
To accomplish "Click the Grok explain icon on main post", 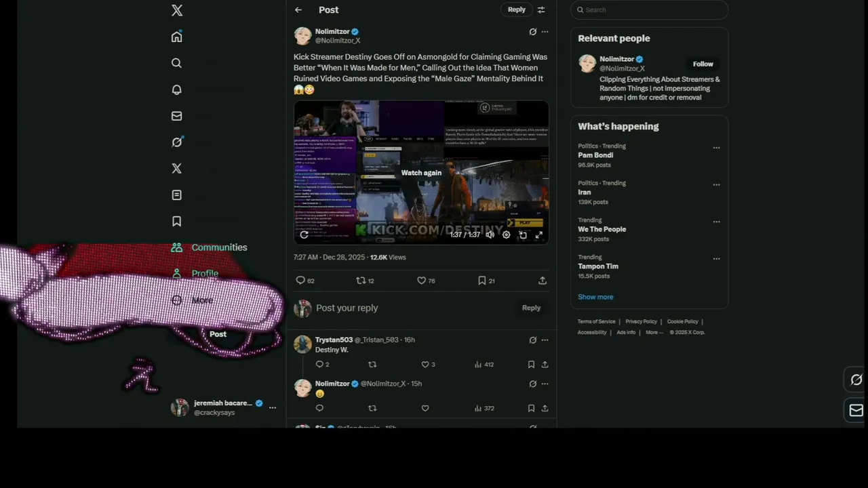I will (x=532, y=32).
